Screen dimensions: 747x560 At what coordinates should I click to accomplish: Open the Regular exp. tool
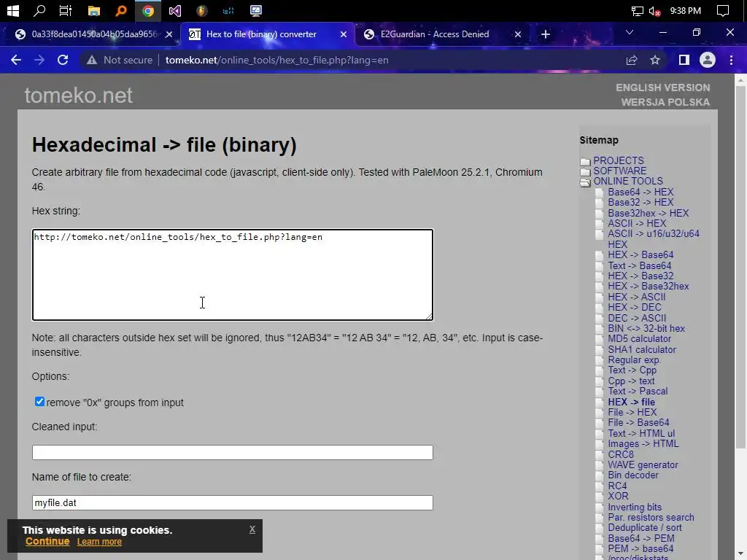pyautogui.click(x=634, y=360)
